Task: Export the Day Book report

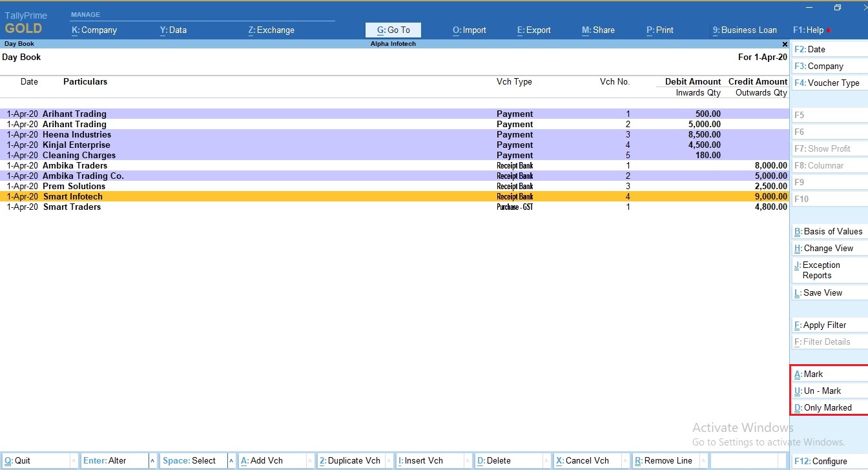Action: point(533,30)
